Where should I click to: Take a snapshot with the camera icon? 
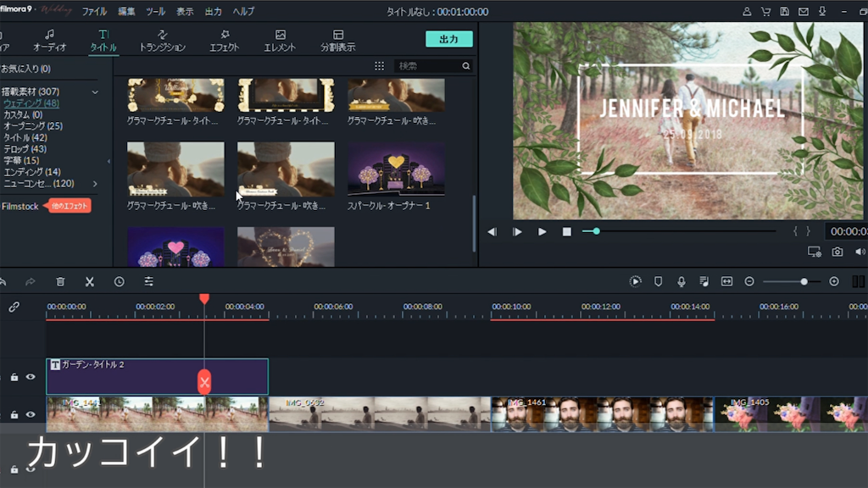pyautogui.click(x=837, y=252)
